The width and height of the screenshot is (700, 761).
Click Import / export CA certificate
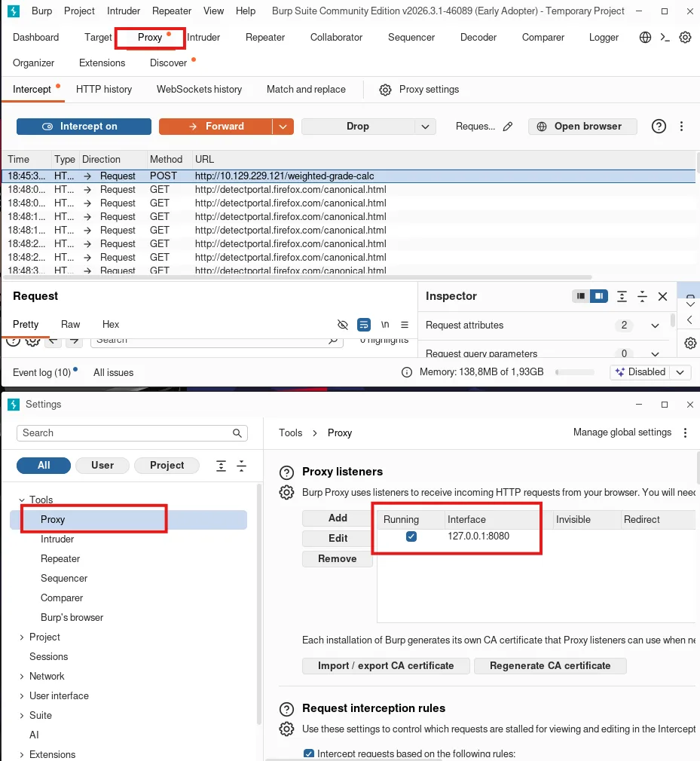point(386,666)
